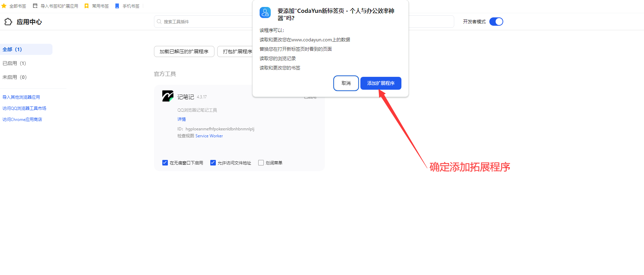Click 取消 to dismiss the dialog

click(x=346, y=83)
